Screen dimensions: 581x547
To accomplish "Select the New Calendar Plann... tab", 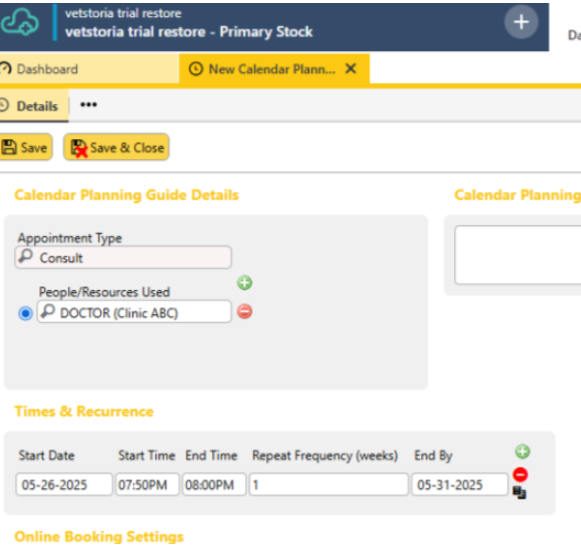I will coord(274,69).
